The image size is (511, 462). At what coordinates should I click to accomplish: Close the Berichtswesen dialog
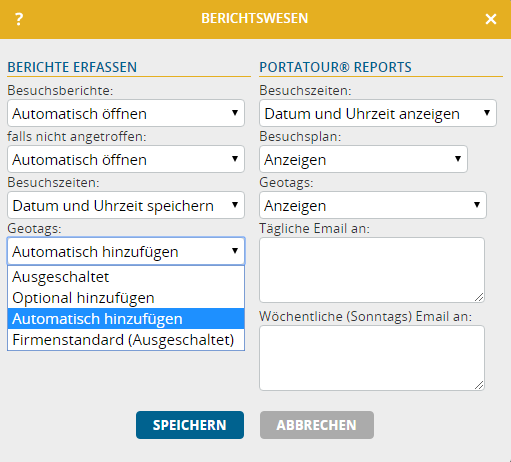coord(491,19)
